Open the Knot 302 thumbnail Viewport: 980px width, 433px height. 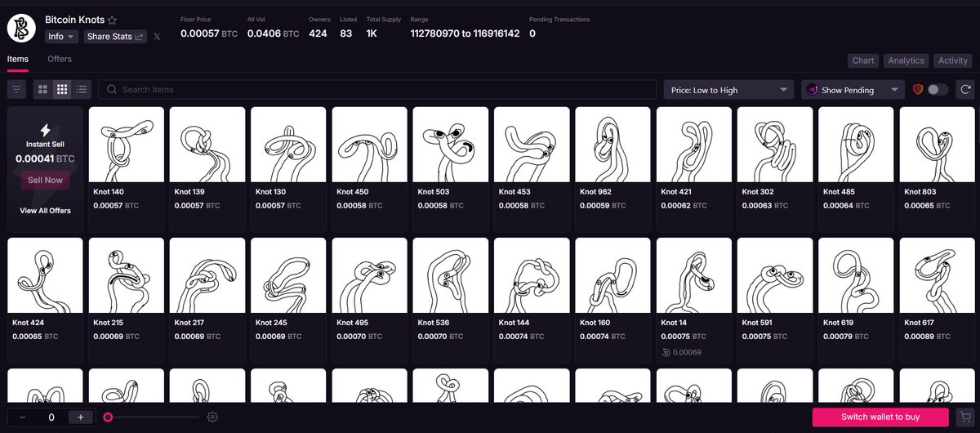pos(775,145)
